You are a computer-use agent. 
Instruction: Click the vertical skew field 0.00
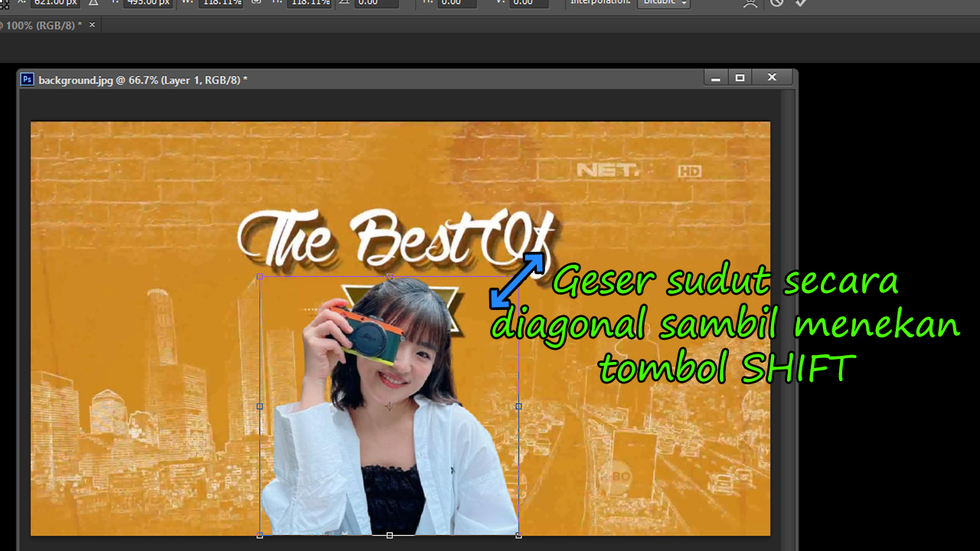pos(530,3)
